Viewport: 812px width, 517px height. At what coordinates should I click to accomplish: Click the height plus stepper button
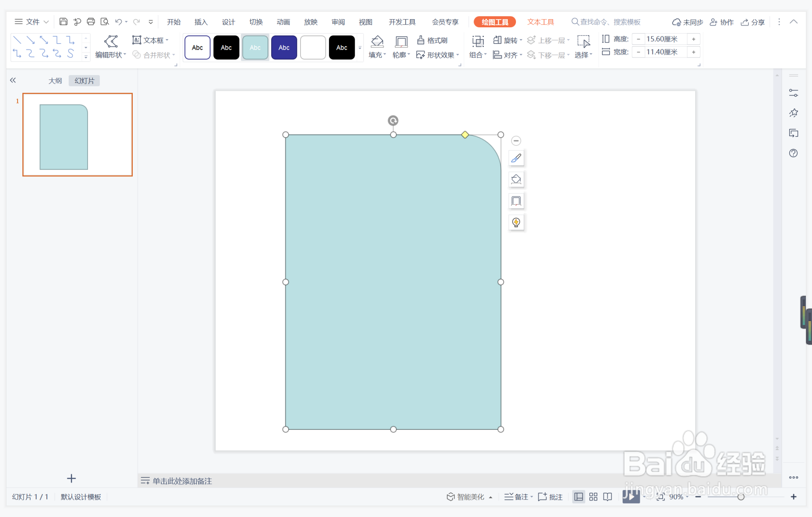coord(693,39)
